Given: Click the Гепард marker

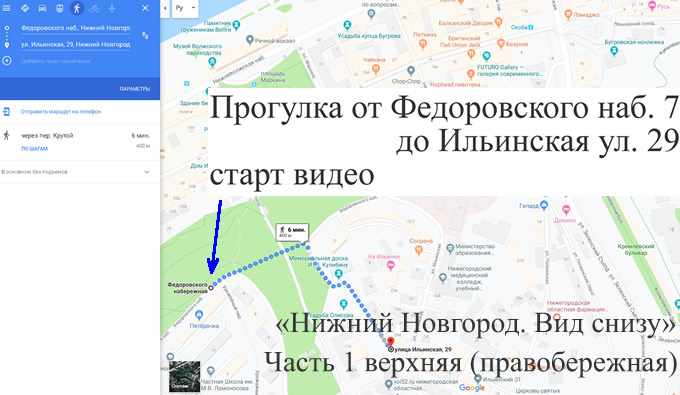Looking at the screenshot, I should point(544,204).
